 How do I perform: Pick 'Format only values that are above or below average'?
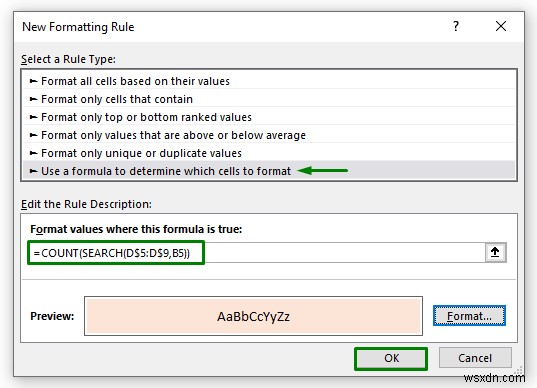[269, 135]
